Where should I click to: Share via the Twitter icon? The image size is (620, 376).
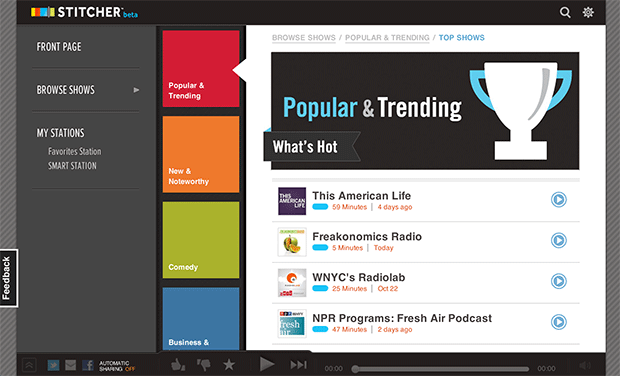tap(53, 365)
